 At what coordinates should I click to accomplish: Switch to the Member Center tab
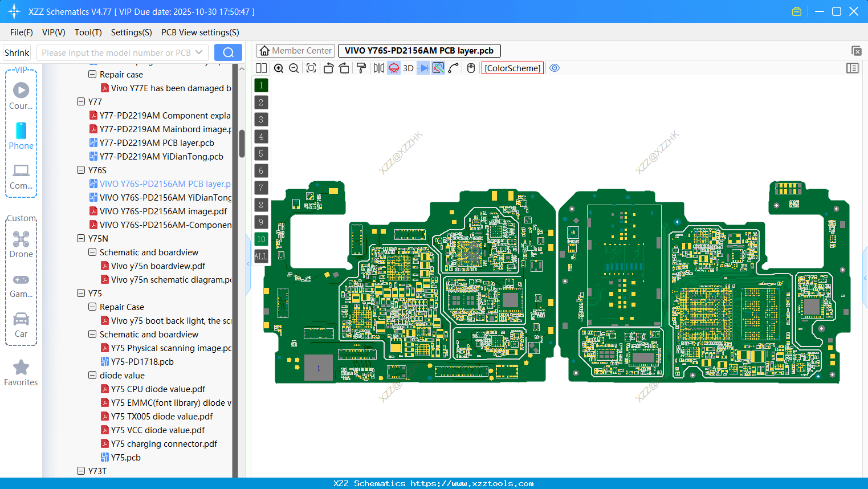[295, 50]
